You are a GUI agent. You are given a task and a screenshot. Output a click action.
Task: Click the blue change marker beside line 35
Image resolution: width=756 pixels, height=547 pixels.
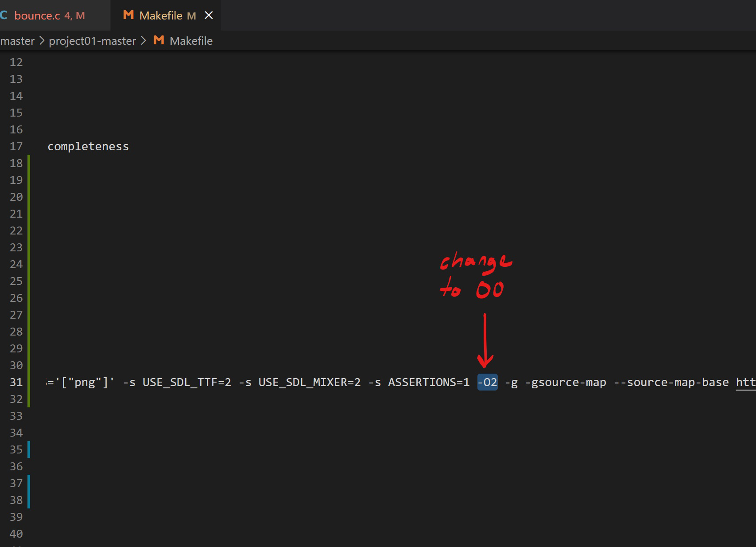tap(29, 449)
